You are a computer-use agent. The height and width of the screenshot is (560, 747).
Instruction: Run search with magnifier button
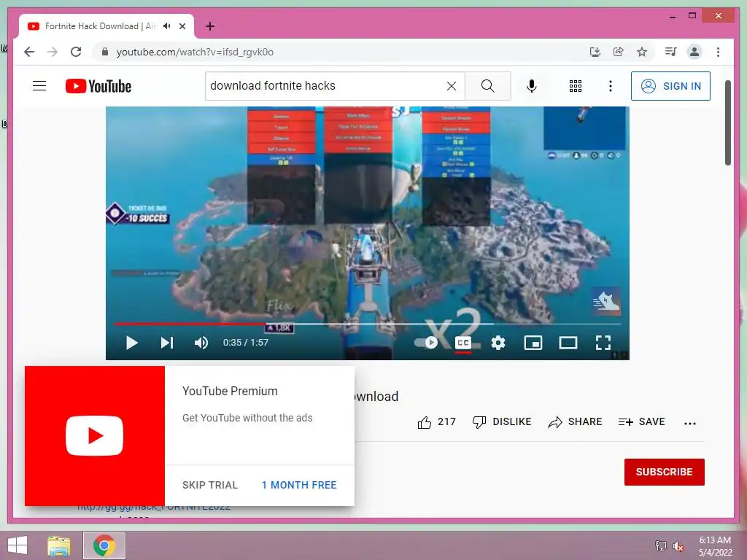click(487, 86)
